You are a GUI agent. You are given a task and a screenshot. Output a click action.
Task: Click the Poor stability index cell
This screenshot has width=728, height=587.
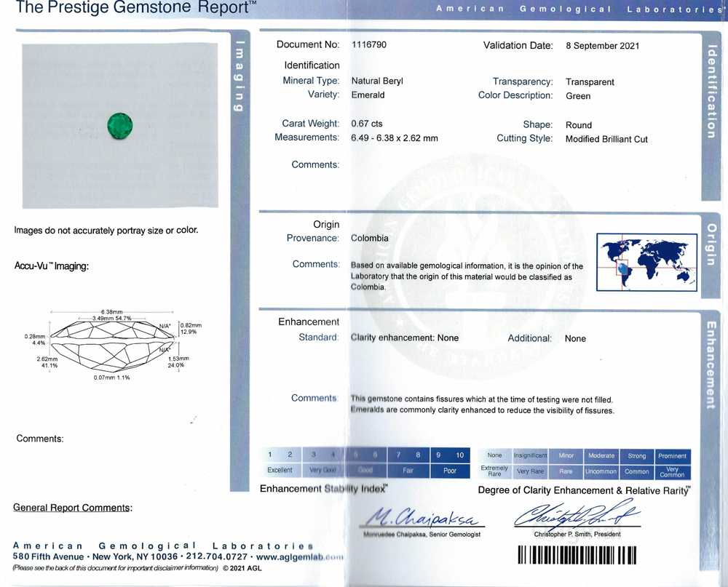(450, 471)
